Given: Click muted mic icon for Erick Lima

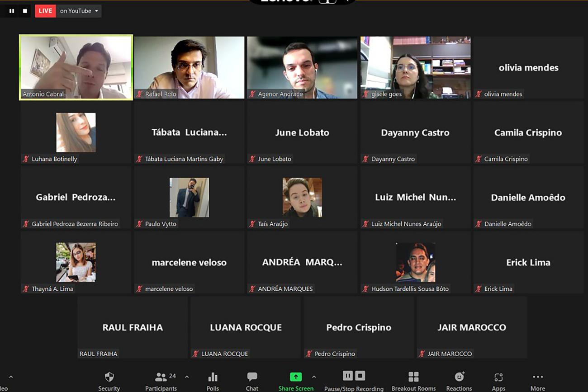Looking at the screenshot, I should (479, 288).
